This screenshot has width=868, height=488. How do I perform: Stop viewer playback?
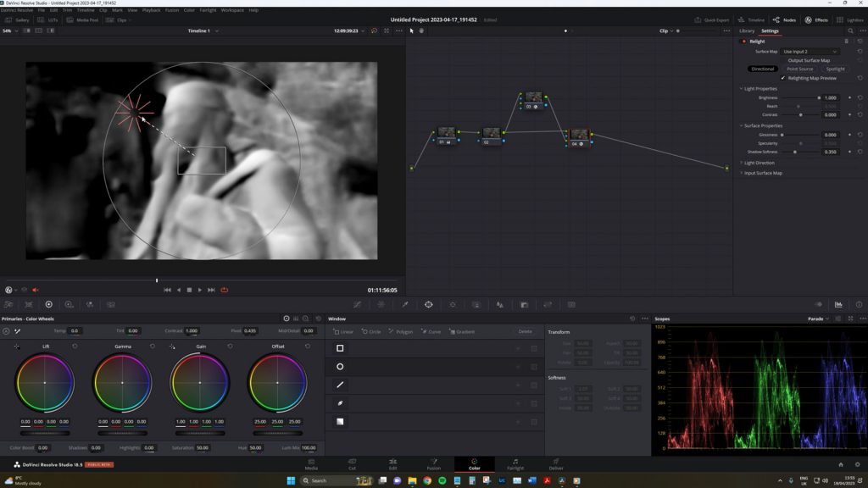point(189,290)
